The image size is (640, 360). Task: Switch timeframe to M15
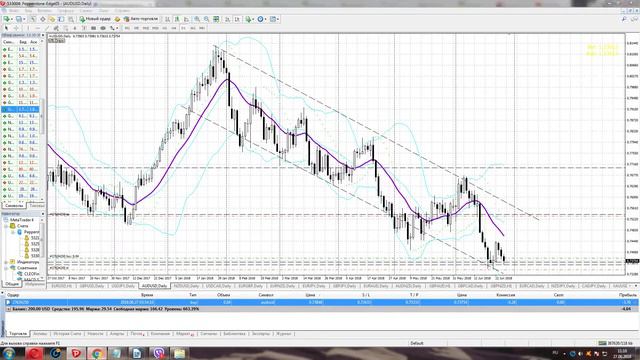click(146, 28)
